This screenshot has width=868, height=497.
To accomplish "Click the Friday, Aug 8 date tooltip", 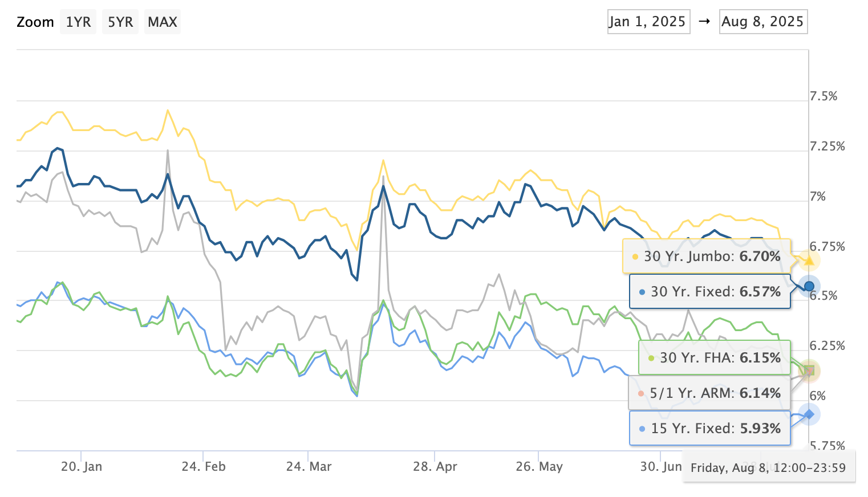I will tap(768, 468).
